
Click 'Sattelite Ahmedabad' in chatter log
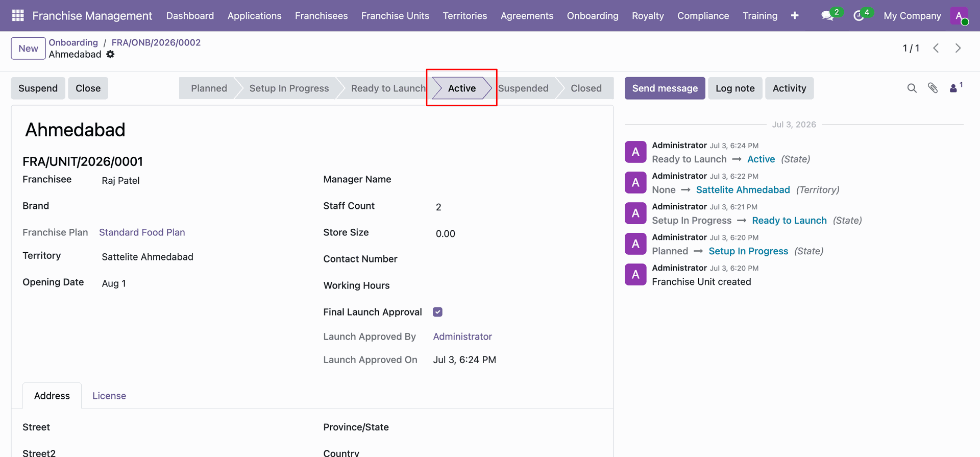pyautogui.click(x=743, y=190)
